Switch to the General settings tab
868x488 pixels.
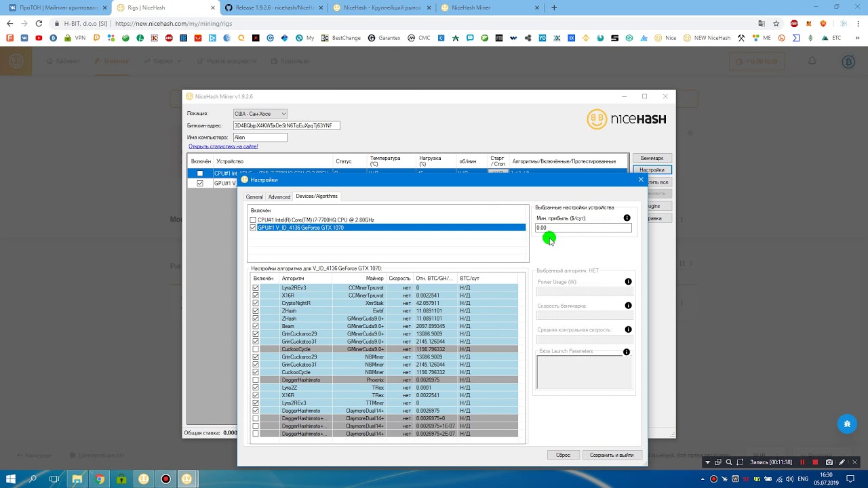[254, 197]
